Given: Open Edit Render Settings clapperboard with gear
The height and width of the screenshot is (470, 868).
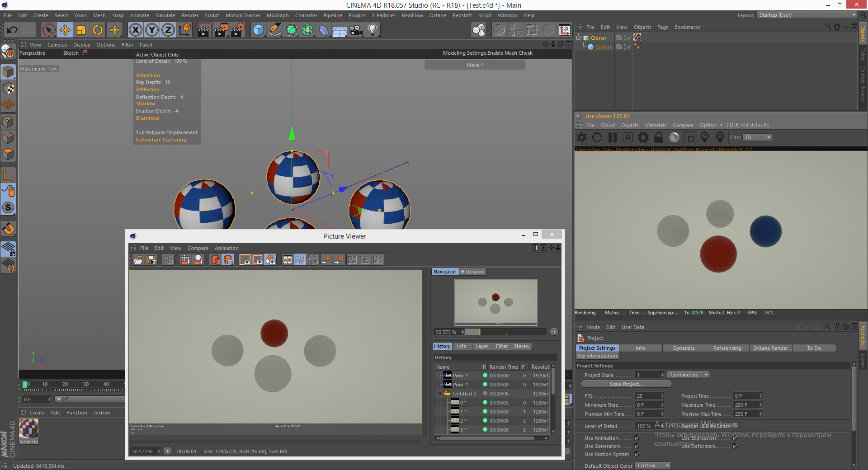Looking at the screenshot, I should 238,30.
